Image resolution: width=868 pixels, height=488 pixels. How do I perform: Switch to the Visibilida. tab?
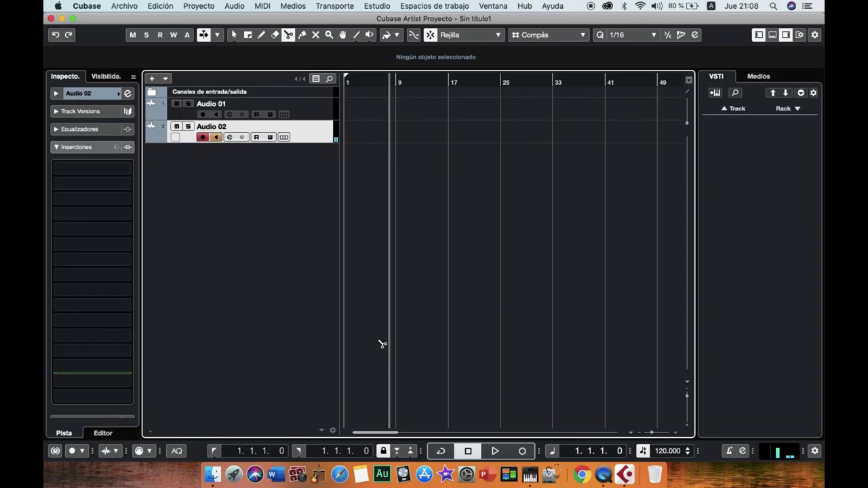point(106,77)
